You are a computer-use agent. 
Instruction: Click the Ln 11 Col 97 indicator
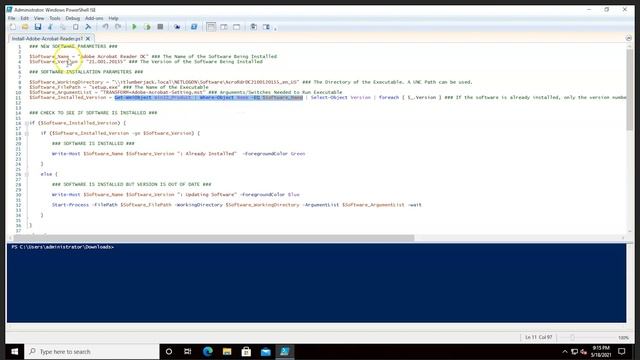pyautogui.click(x=538, y=337)
